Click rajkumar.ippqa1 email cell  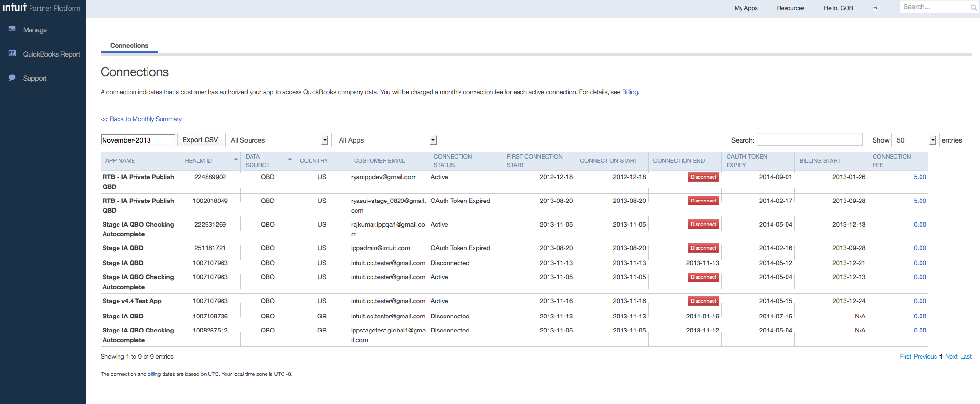pos(388,230)
